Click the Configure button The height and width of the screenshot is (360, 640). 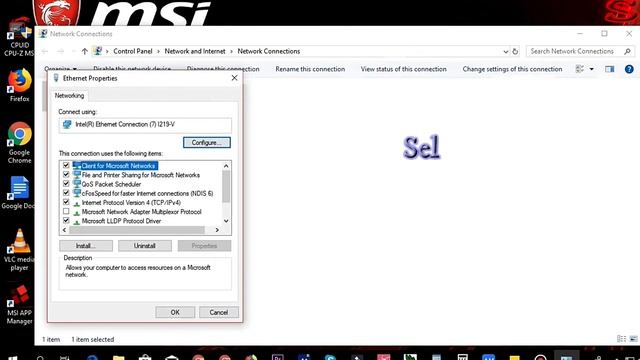207,142
